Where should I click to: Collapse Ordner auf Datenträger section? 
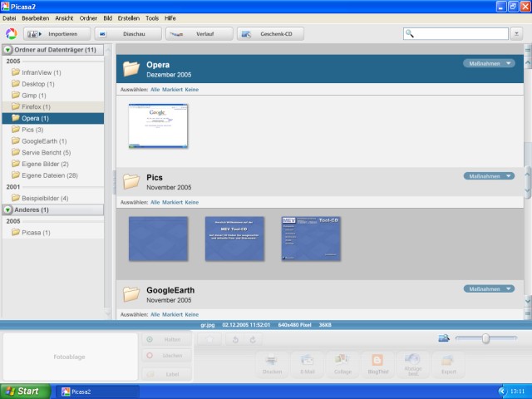tap(7, 50)
